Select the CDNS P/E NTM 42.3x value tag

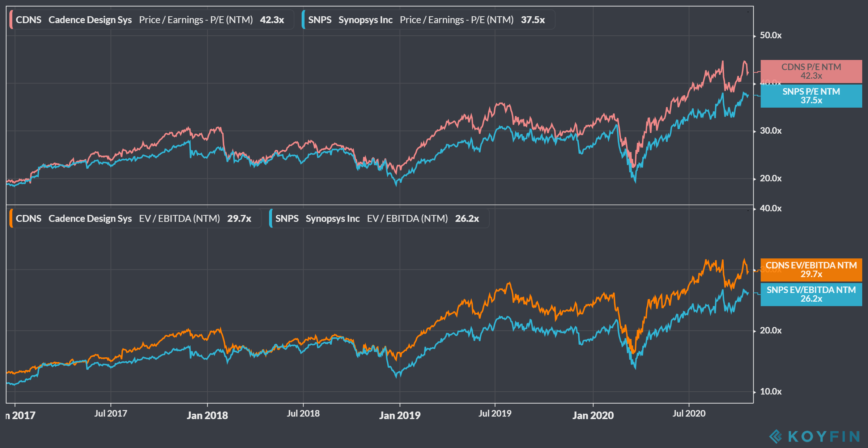pos(811,72)
